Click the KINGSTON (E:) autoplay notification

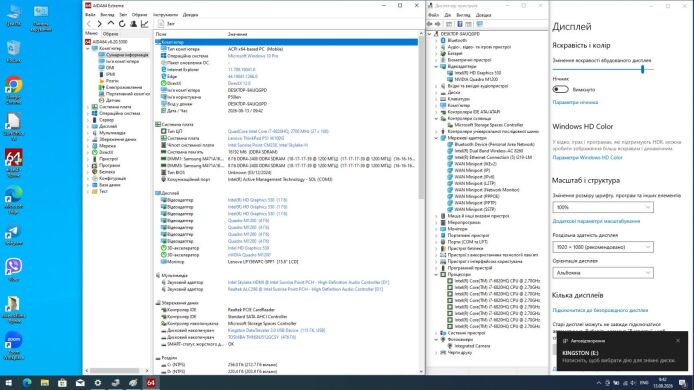pos(622,351)
